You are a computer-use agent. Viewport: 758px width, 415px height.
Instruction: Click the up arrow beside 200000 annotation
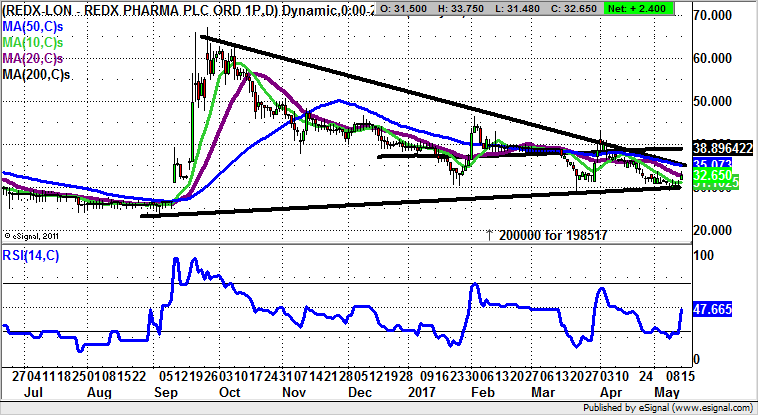coord(489,233)
